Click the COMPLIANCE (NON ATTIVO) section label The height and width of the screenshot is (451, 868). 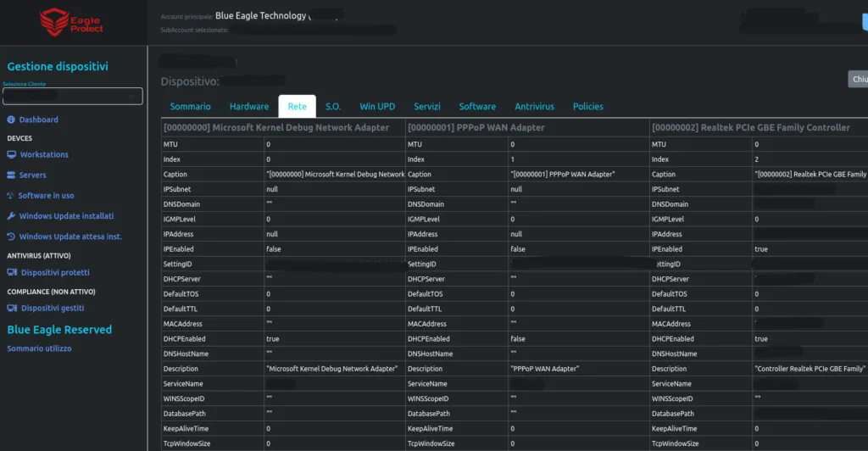[x=51, y=292]
